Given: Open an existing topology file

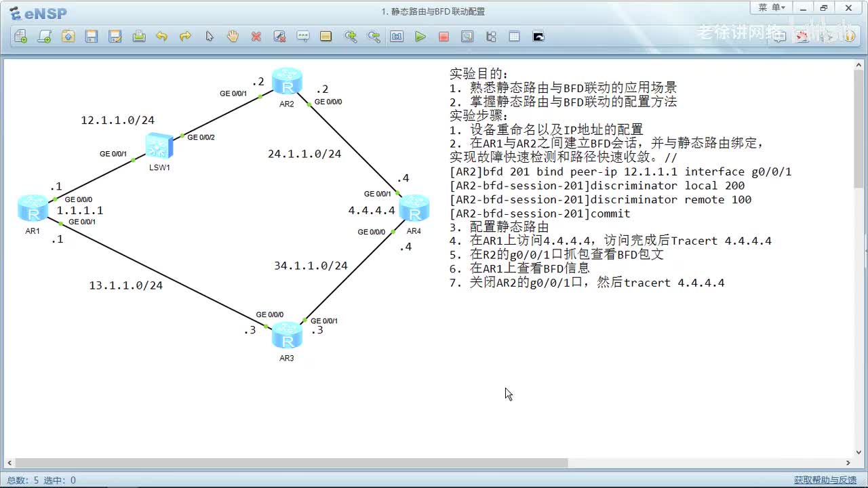Looking at the screenshot, I should click(68, 37).
